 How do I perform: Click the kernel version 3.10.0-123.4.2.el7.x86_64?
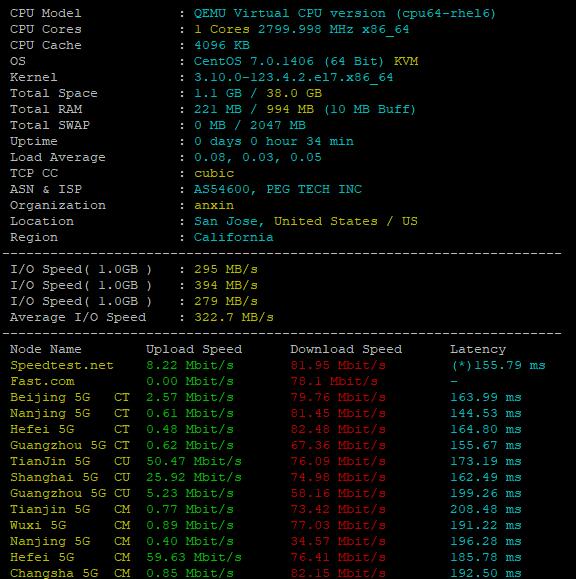tap(293, 77)
